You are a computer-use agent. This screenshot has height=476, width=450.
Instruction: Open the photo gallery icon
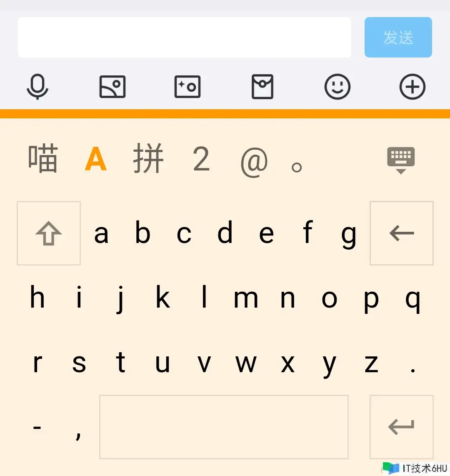(112, 87)
